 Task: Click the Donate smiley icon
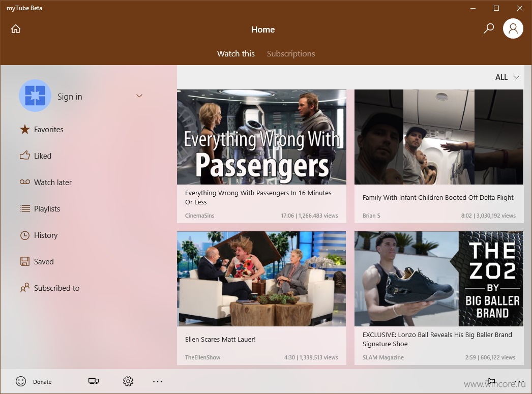[x=21, y=381]
